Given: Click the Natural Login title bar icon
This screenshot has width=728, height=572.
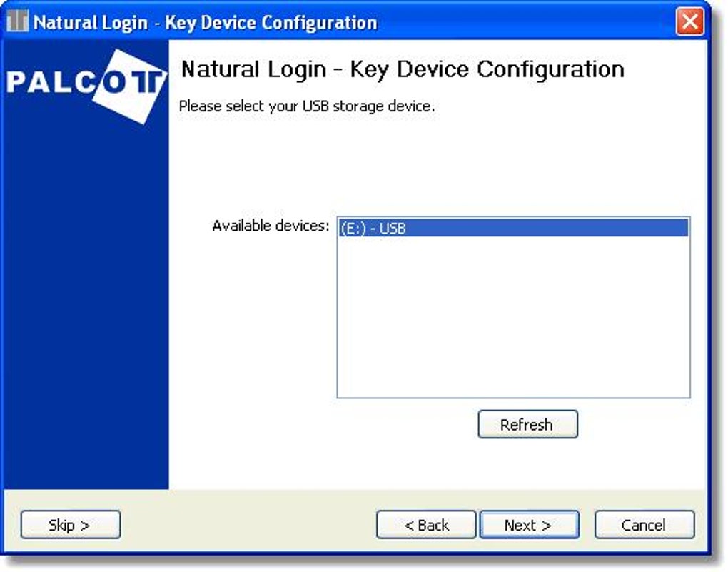Looking at the screenshot, I should pyautogui.click(x=18, y=21).
